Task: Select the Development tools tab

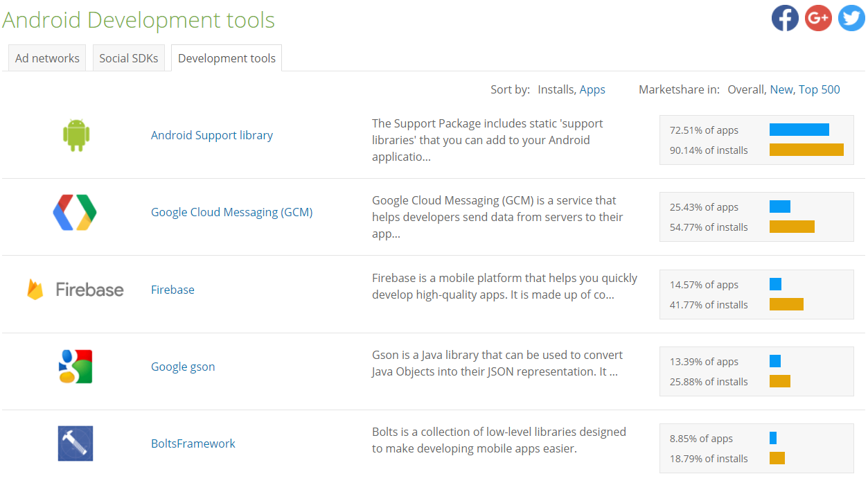Action: pyautogui.click(x=227, y=58)
